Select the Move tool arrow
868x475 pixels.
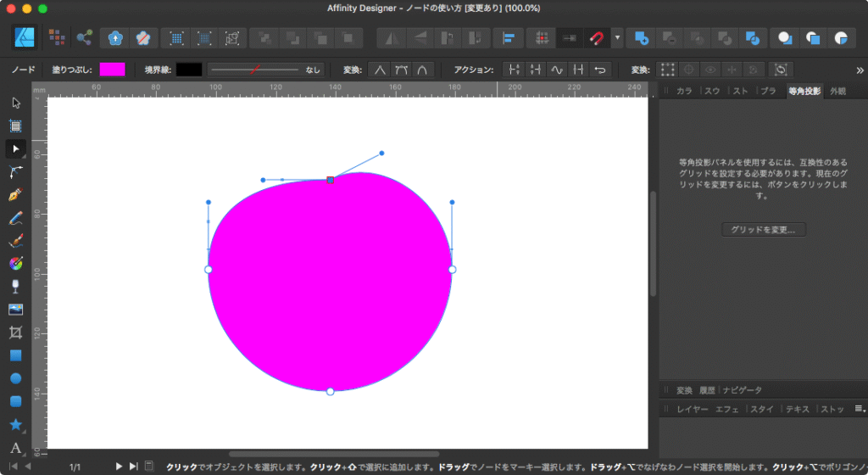tap(15, 103)
